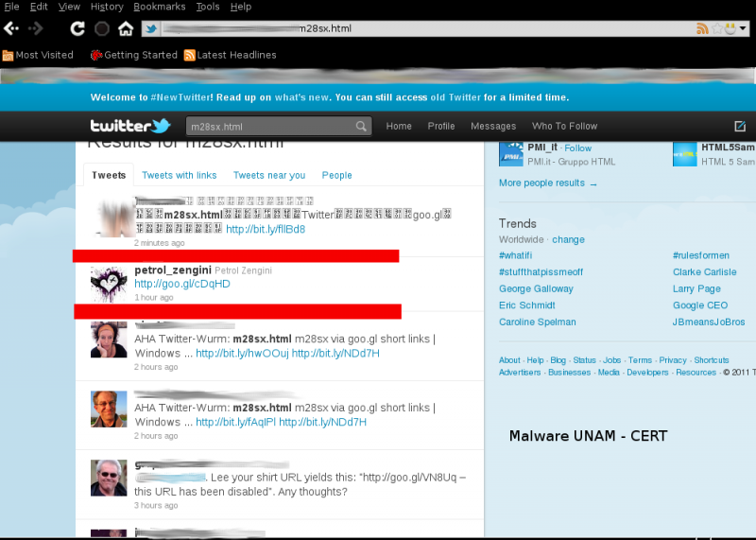The height and width of the screenshot is (540, 756).
Task: Open the http://goo.gl/cDqHD link
Action: (x=182, y=284)
